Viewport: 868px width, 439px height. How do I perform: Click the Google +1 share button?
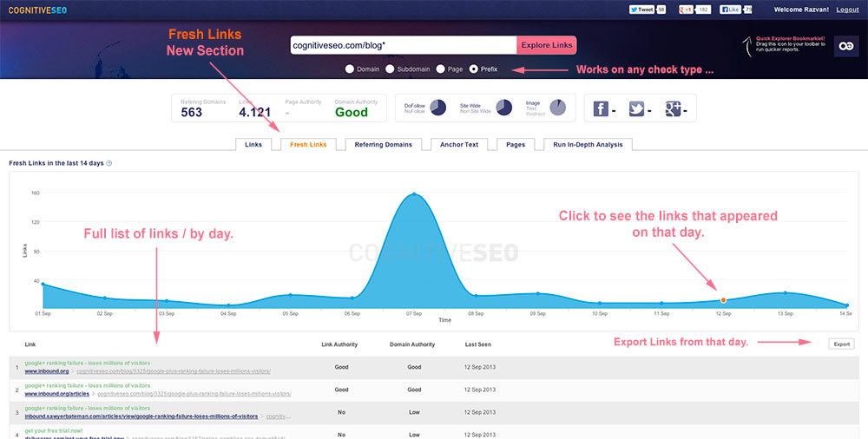(x=687, y=10)
